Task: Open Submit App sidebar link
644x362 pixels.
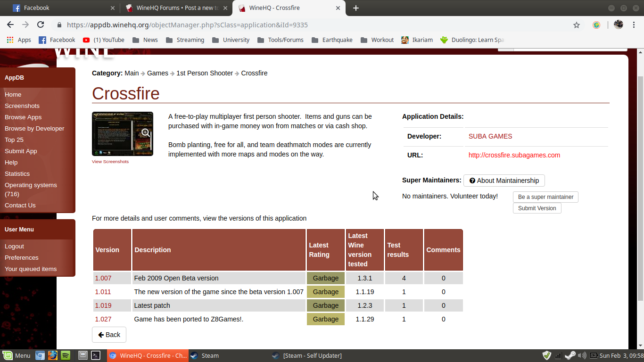Action: pos(21,151)
